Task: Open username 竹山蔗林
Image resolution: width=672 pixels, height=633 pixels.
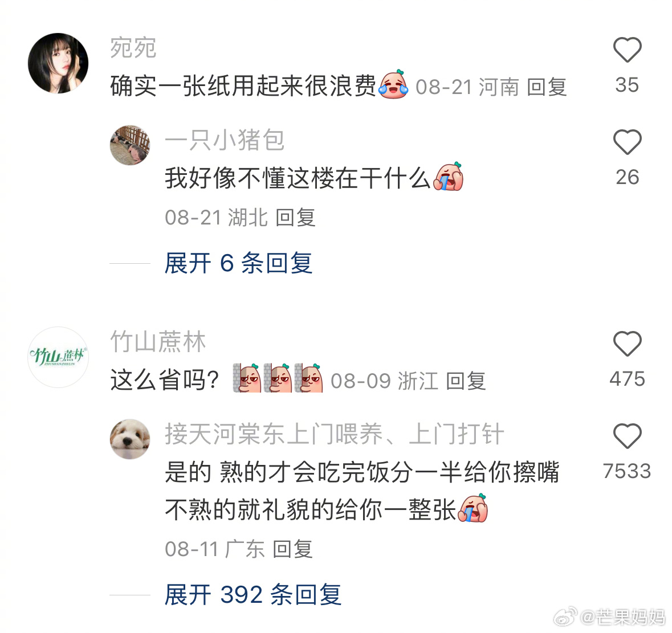Action: pyautogui.click(x=158, y=342)
